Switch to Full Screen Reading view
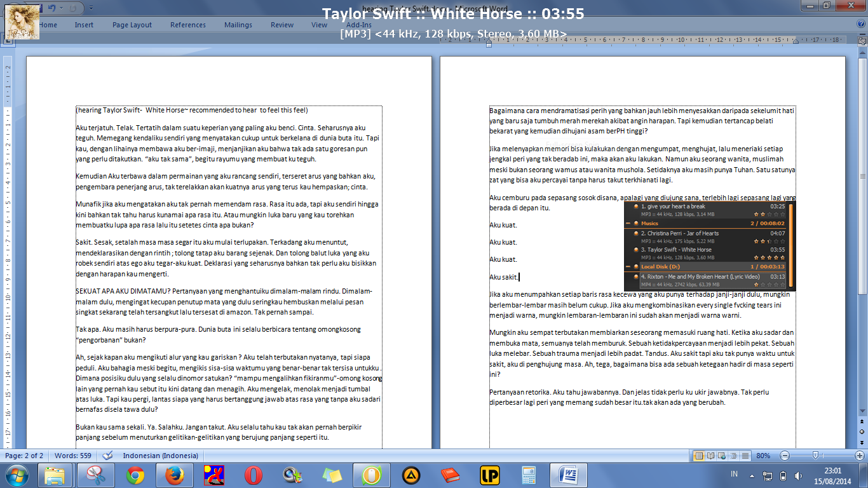The image size is (868, 488). click(x=711, y=456)
